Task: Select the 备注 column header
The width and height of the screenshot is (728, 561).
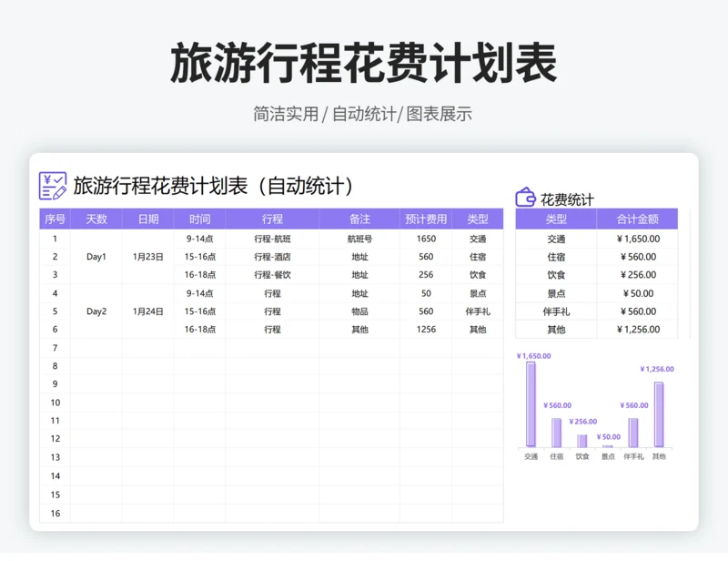Action: coord(359,219)
